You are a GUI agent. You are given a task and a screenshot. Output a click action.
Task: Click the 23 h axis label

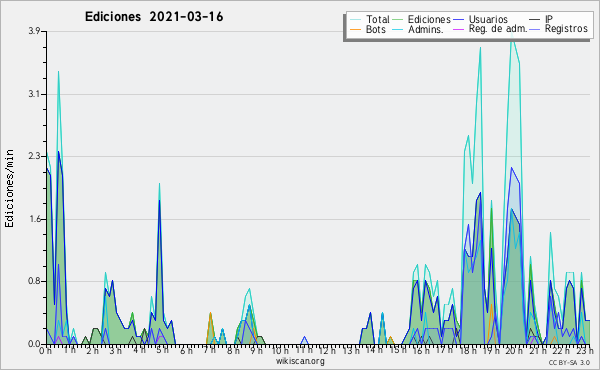pos(584,350)
